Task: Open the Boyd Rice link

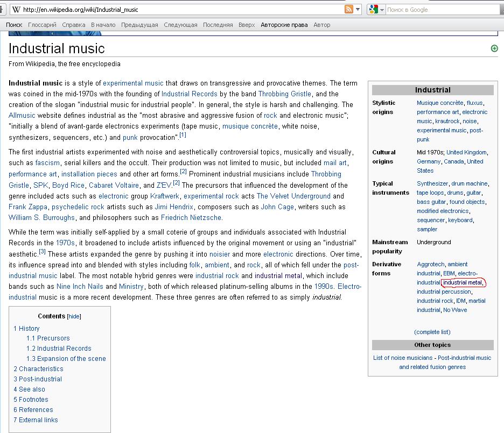Action: pos(68,185)
